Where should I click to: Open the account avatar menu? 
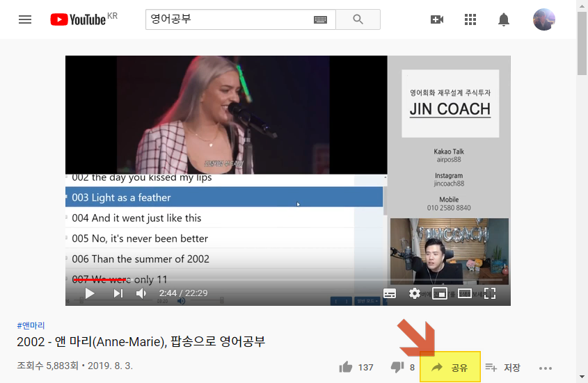pos(543,19)
